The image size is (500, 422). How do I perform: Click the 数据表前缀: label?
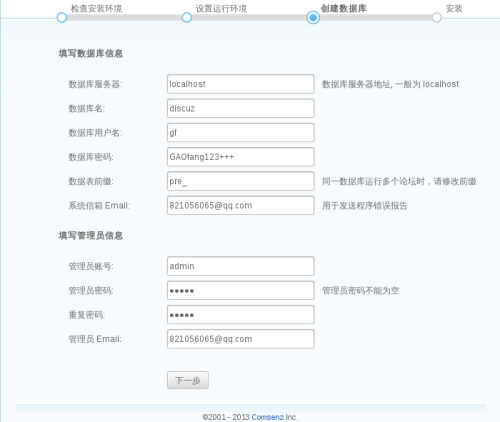point(91,181)
